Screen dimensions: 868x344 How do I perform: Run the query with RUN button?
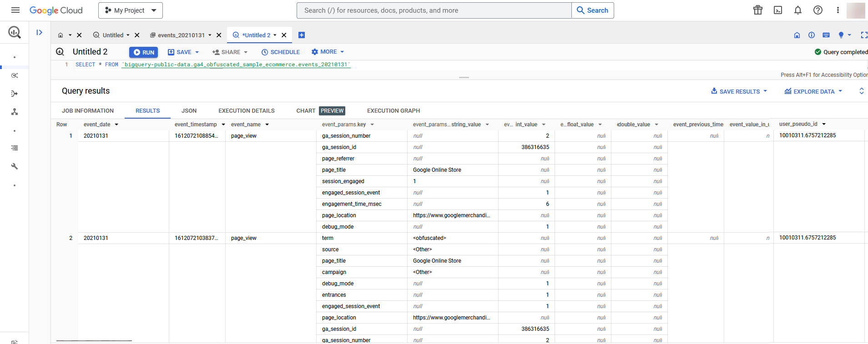pyautogui.click(x=143, y=52)
